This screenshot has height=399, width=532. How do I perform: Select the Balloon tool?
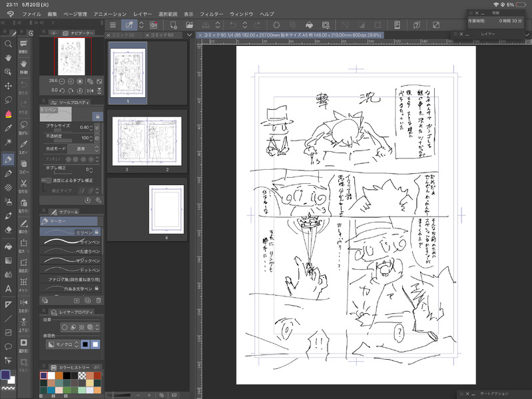coord(8,346)
